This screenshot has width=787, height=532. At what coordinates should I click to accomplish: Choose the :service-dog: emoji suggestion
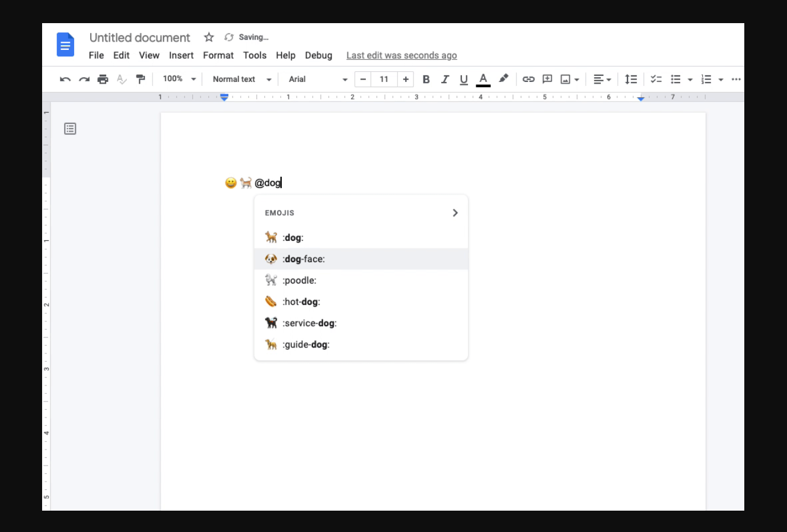361,323
